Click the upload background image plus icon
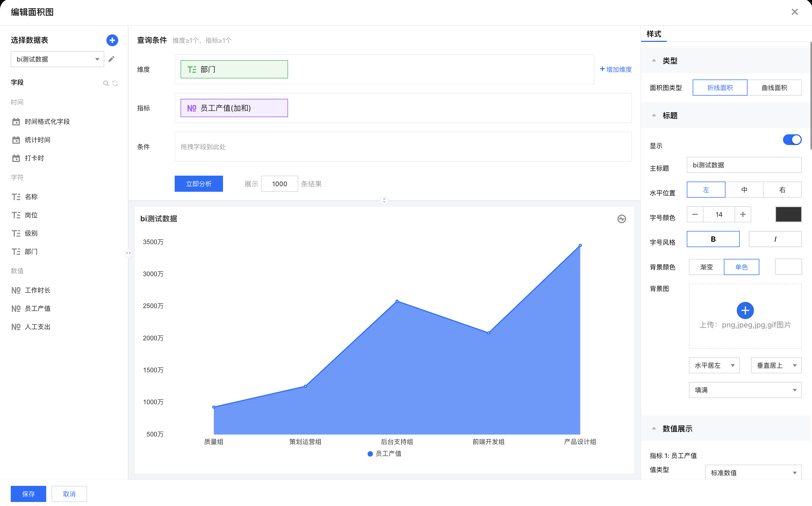The image size is (812, 506). (745, 310)
